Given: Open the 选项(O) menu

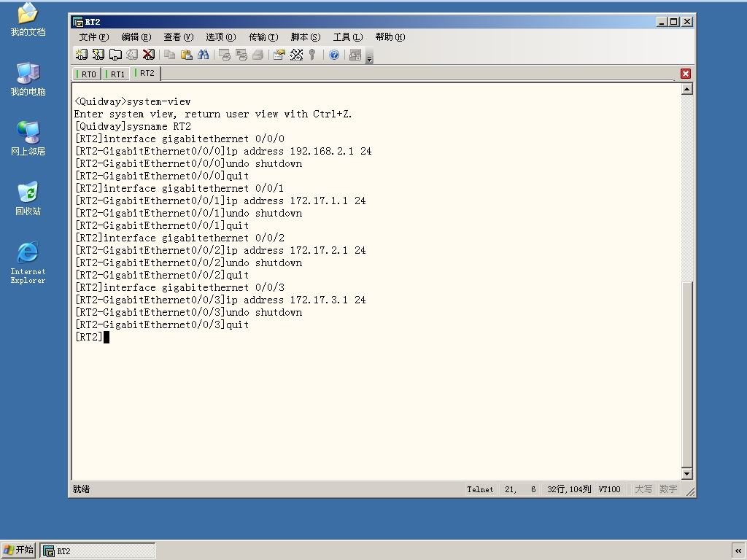Looking at the screenshot, I should (221, 37).
